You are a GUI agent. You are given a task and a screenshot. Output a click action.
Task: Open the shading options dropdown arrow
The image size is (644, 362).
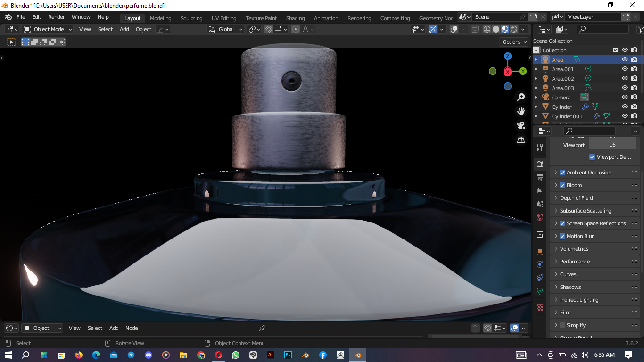point(523,29)
